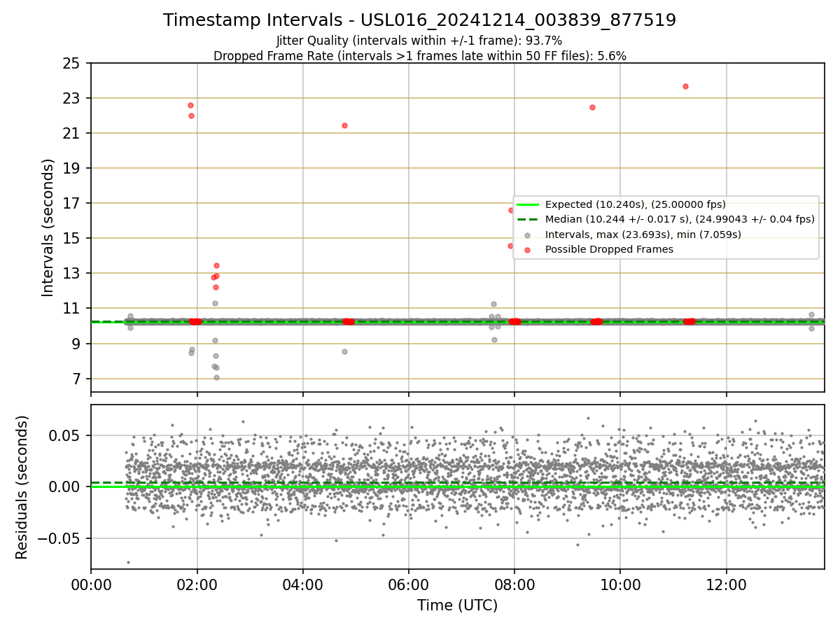The image size is (840, 630).
Task: Click the Possible Dropped Frames legend entry
Action: click(x=609, y=249)
